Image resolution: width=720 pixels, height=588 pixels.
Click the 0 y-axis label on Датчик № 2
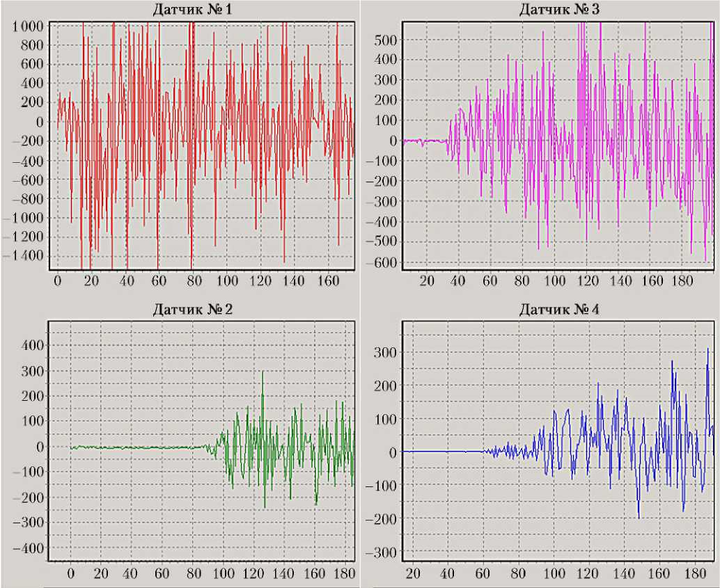(x=40, y=447)
